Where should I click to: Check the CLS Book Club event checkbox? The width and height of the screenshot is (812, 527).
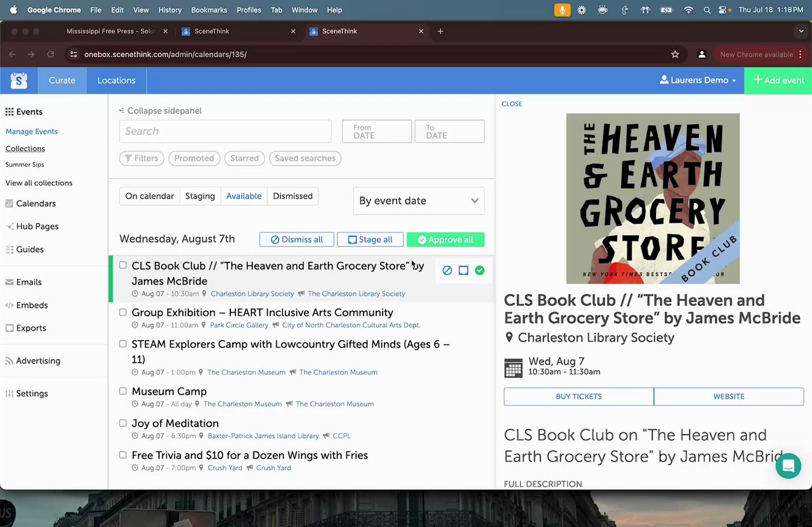pyautogui.click(x=123, y=266)
